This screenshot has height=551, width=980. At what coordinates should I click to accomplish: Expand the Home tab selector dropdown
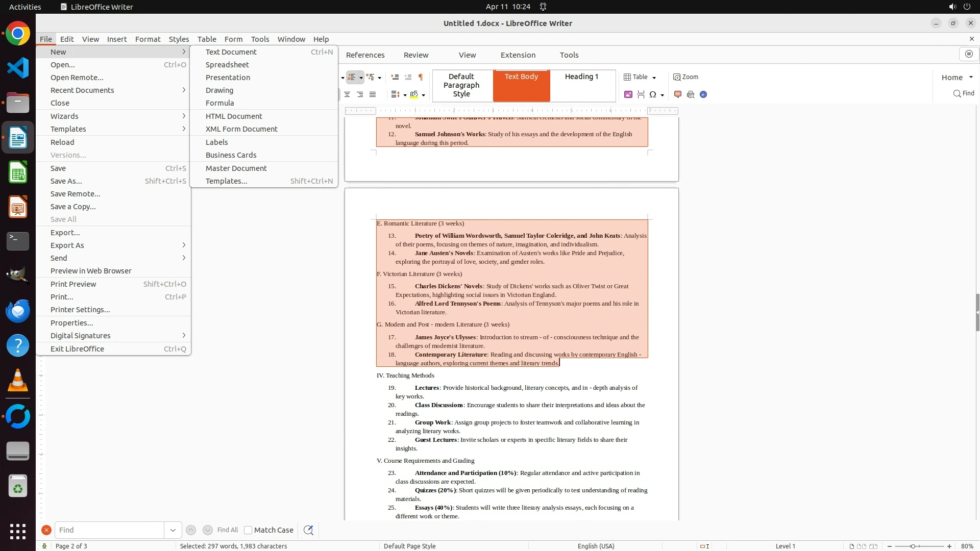click(x=971, y=78)
